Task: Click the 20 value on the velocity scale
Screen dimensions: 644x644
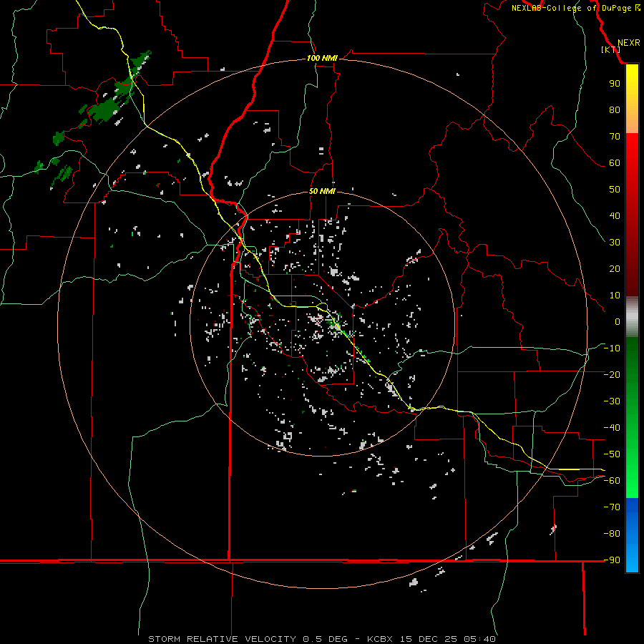Action: tap(615, 268)
